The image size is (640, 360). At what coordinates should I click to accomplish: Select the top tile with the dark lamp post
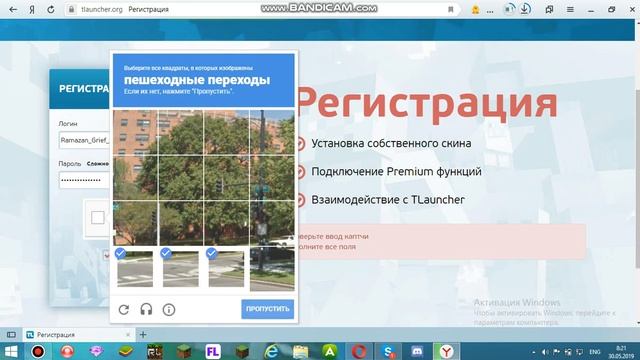click(272, 132)
